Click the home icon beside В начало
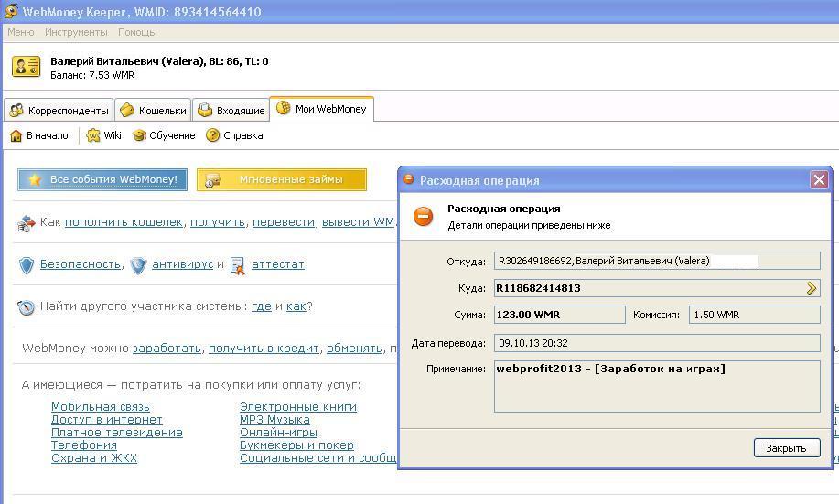The height and width of the screenshot is (504, 839). [16, 136]
